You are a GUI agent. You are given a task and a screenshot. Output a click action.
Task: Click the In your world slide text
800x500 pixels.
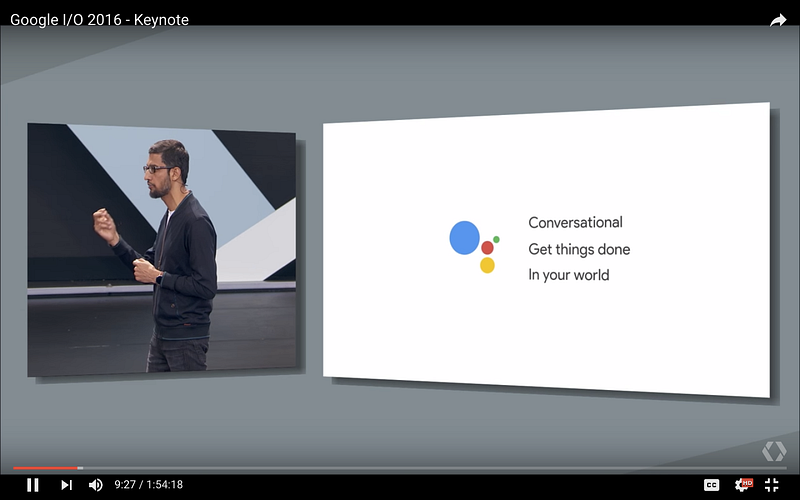pos(569,275)
